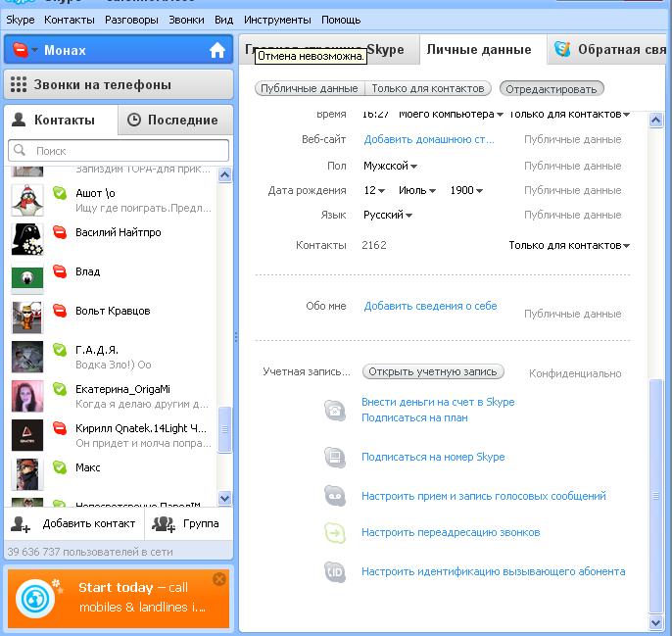672x636 pixels.
Task: Click the online status icon beside Ашот
Action: pyautogui.click(x=60, y=193)
